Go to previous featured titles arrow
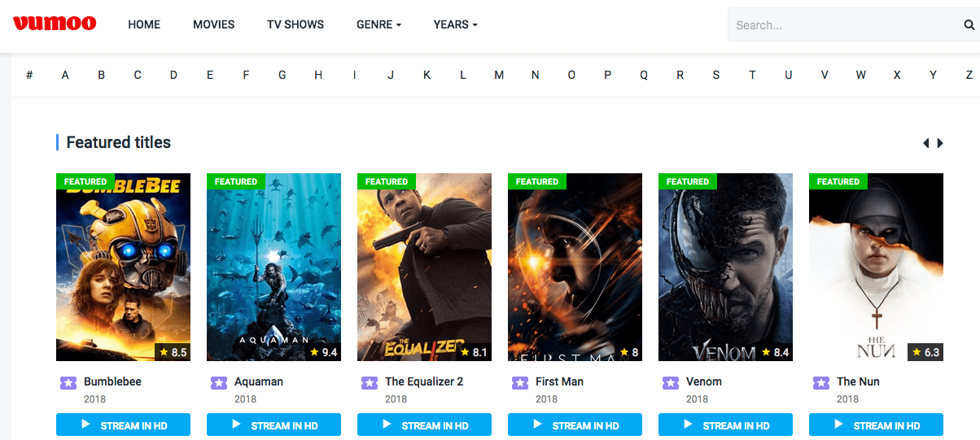This screenshot has width=980, height=440. click(x=925, y=143)
